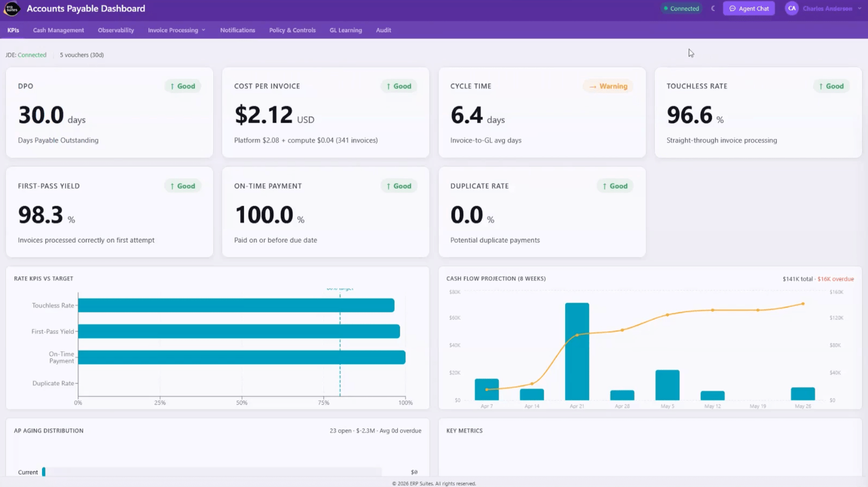This screenshot has height=487, width=868.
Task: Click the On-Time Payment Good badge
Action: coord(399,186)
